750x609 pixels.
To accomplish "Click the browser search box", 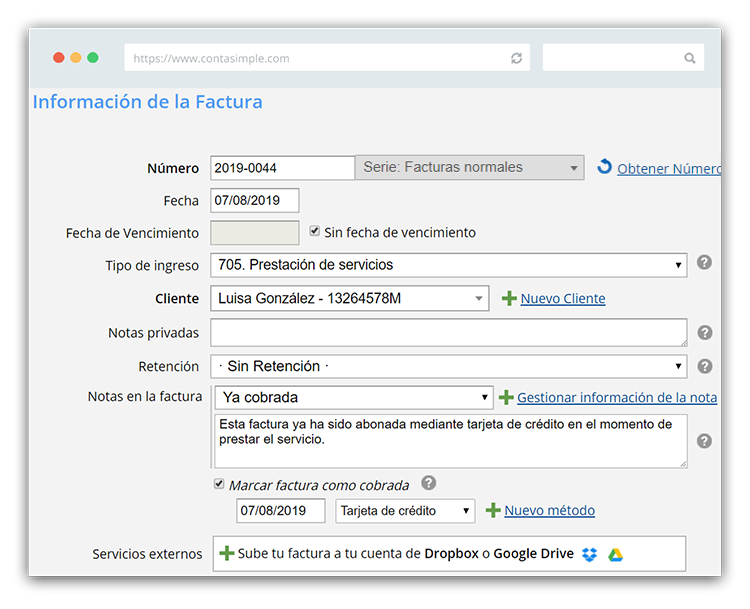I will 623,58.
